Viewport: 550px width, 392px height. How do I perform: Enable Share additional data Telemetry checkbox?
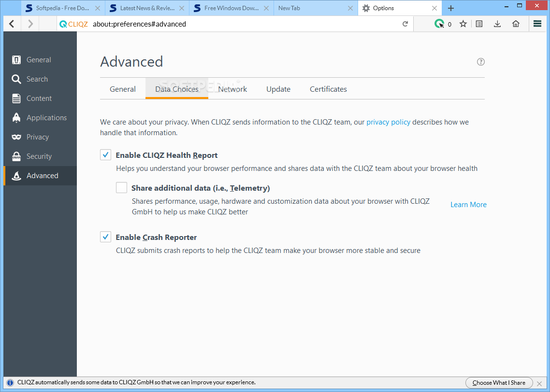[121, 188]
